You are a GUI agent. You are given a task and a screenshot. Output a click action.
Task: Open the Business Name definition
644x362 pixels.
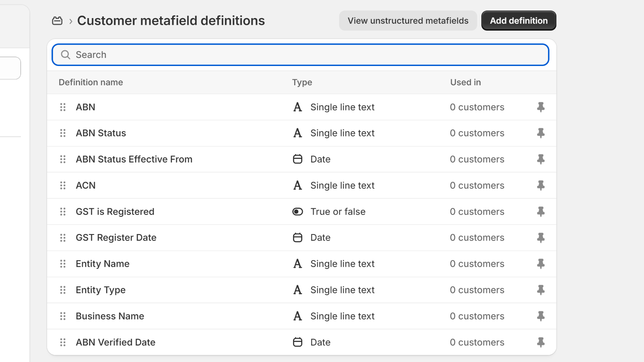point(110,316)
